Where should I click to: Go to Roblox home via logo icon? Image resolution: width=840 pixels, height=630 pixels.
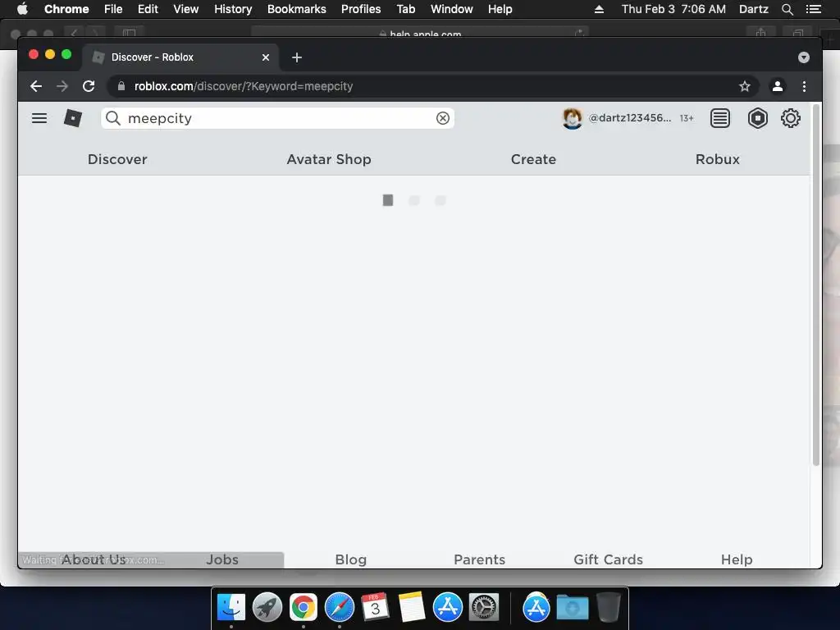point(73,118)
